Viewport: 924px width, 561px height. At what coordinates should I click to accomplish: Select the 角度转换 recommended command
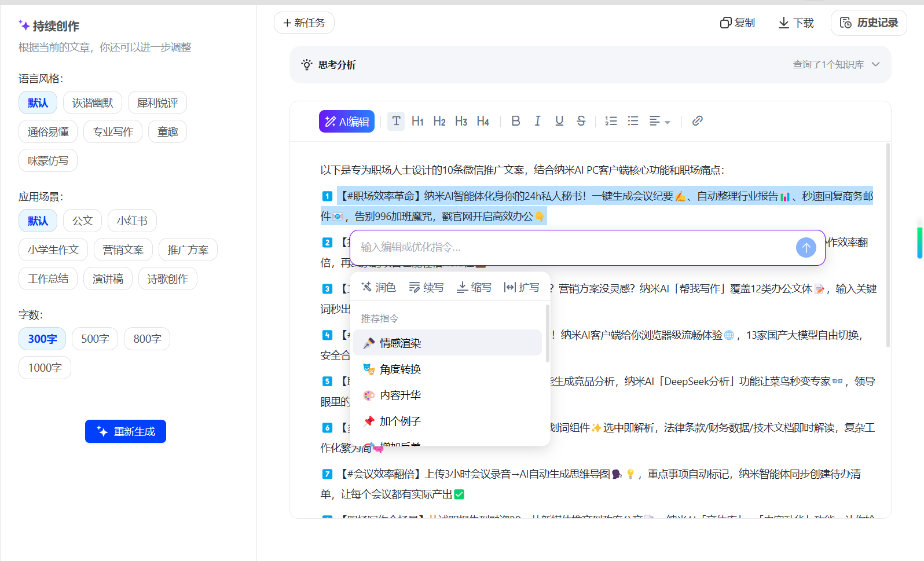(447, 369)
